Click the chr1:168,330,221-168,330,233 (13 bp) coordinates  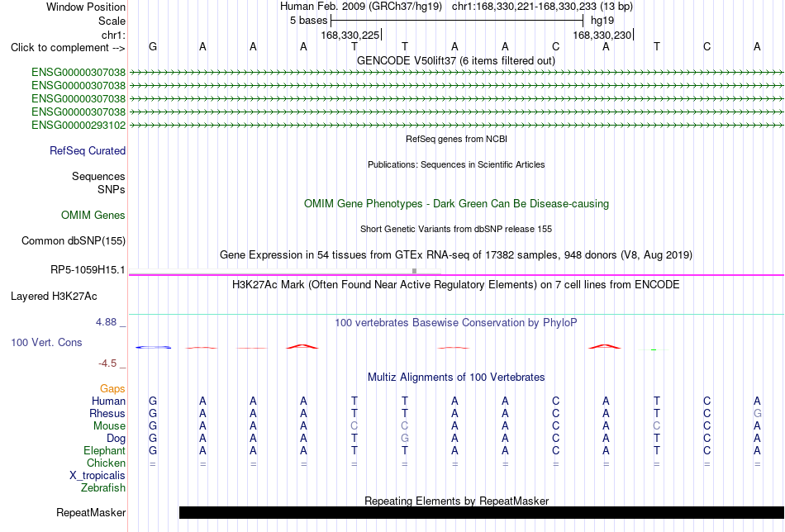542,7
